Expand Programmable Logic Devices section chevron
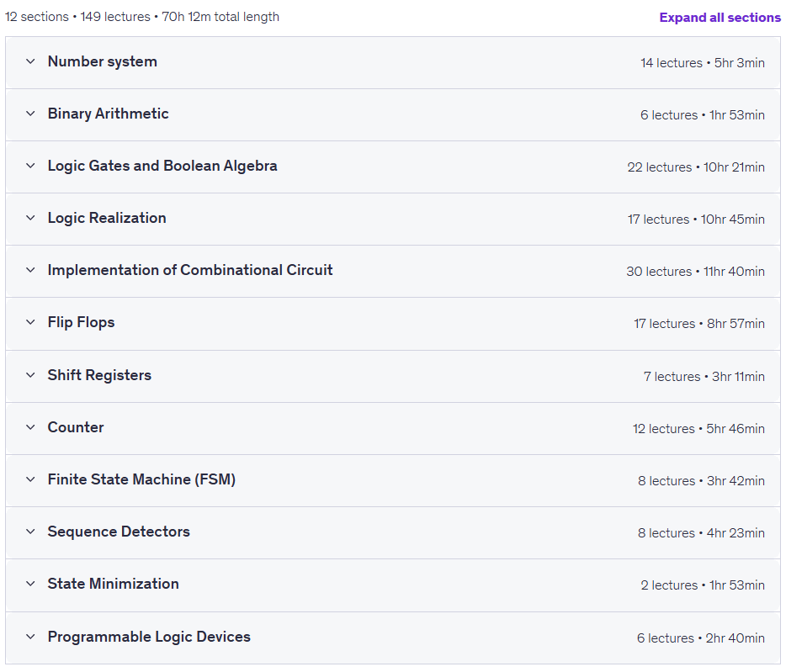 click(x=30, y=637)
